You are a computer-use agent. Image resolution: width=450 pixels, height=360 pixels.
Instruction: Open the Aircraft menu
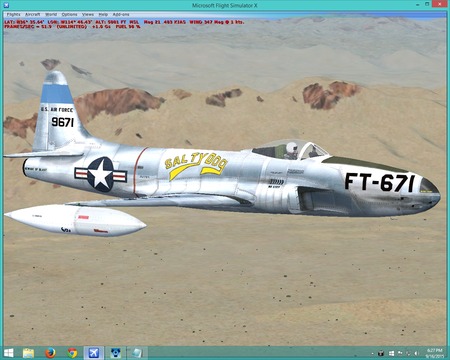coord(32,15)
